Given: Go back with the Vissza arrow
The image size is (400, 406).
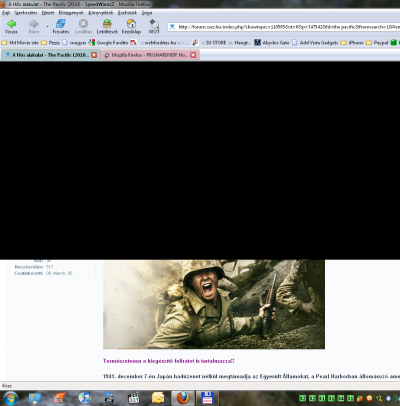Looking at the screenshot, I should tap(11, 26).
